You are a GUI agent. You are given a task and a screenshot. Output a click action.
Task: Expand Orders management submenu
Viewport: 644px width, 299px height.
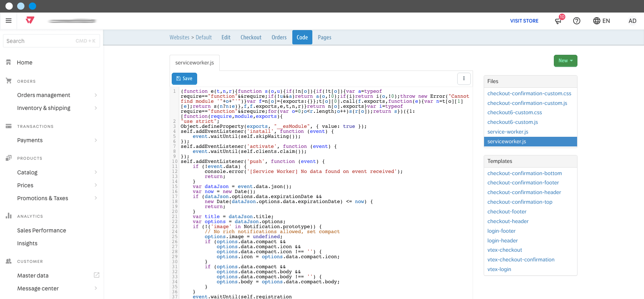click(96, 95)
